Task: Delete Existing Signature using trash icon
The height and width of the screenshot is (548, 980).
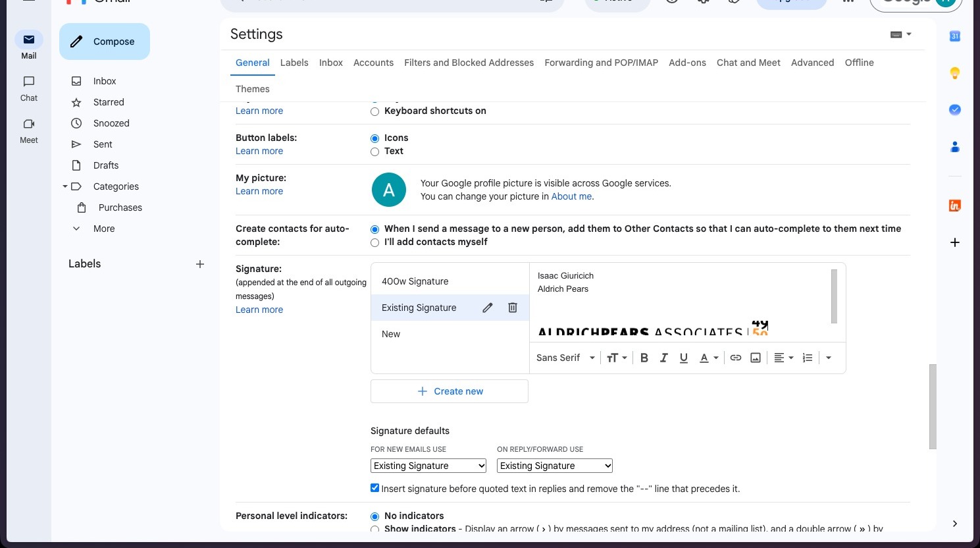Action: [x=513, y=308]
